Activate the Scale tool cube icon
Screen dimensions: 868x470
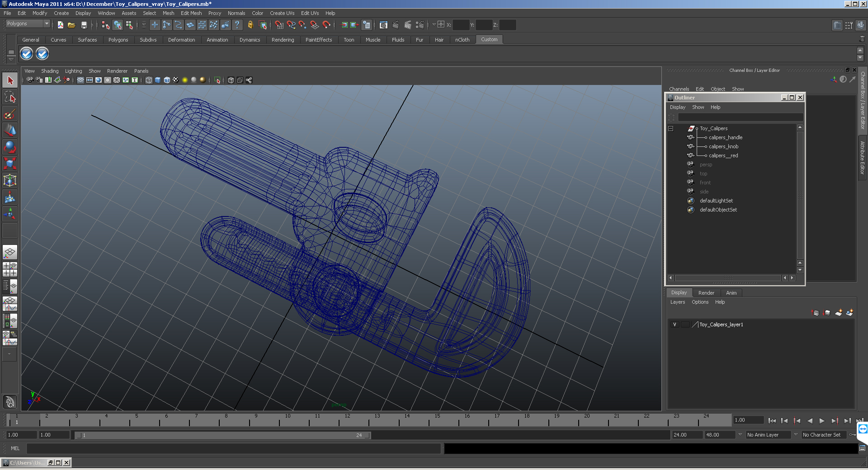(10, 164)
